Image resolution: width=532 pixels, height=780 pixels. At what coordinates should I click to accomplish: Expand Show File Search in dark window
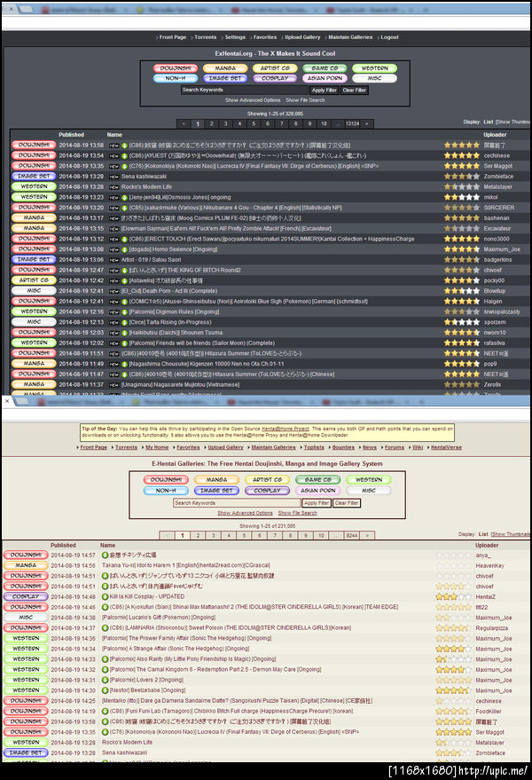click(305, 100)
